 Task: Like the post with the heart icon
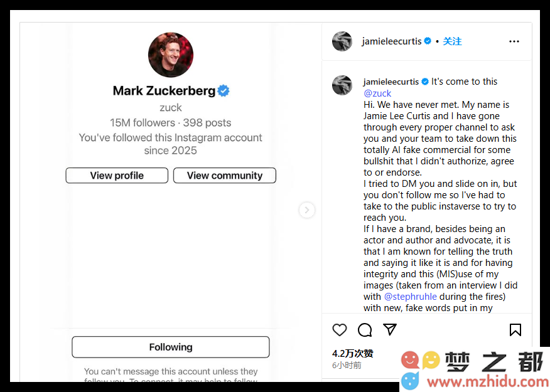coord(339,330)
